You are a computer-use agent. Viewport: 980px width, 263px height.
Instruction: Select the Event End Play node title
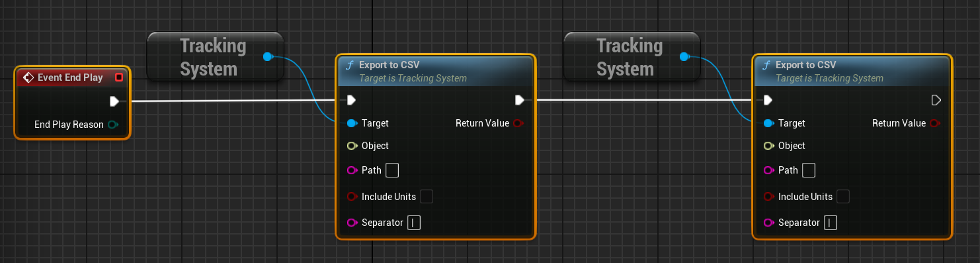(70, 78)
